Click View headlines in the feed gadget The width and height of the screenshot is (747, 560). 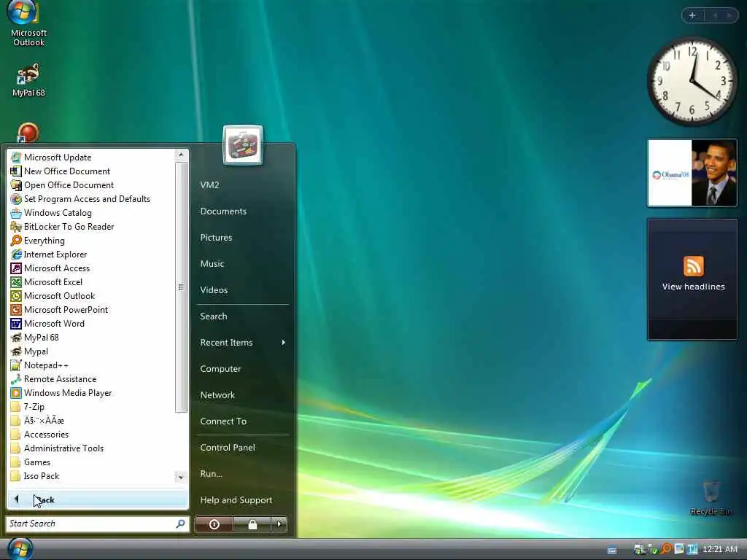coord(693,287)
